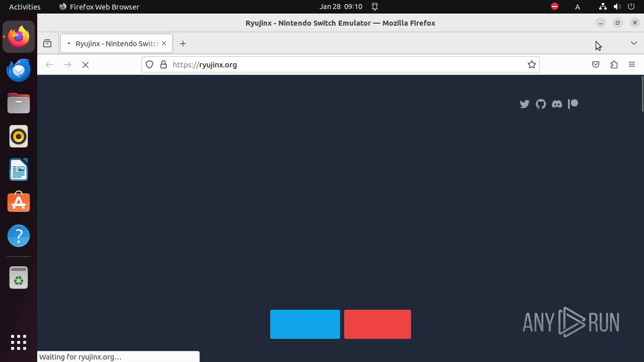Screen dimensions: 644x362
Task: Launch LibreOffice Writer from the dock
Action: pyautogui.click(x=19, y=169)
